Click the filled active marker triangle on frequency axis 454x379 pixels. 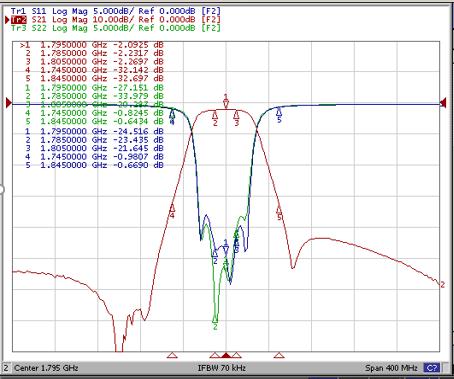pyautogui.click(x=226, y=355)
